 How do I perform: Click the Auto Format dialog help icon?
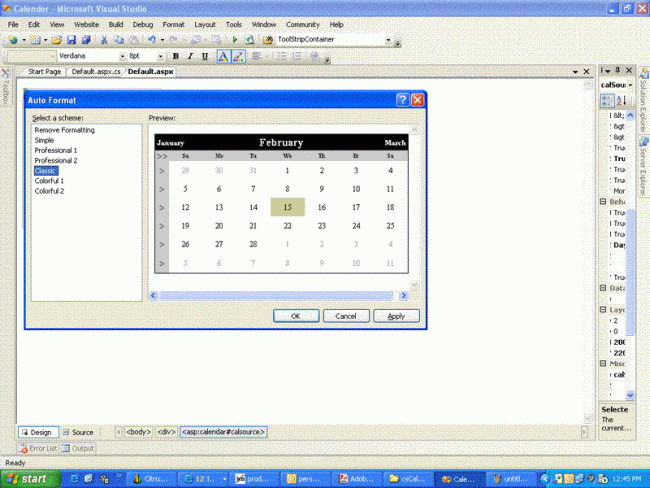[x=402, y=100]
